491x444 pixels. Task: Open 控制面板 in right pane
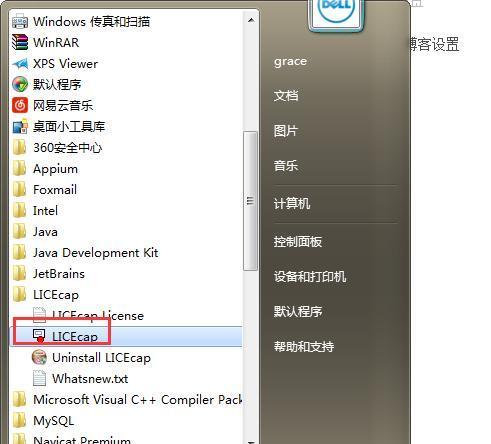coord(298,242)
